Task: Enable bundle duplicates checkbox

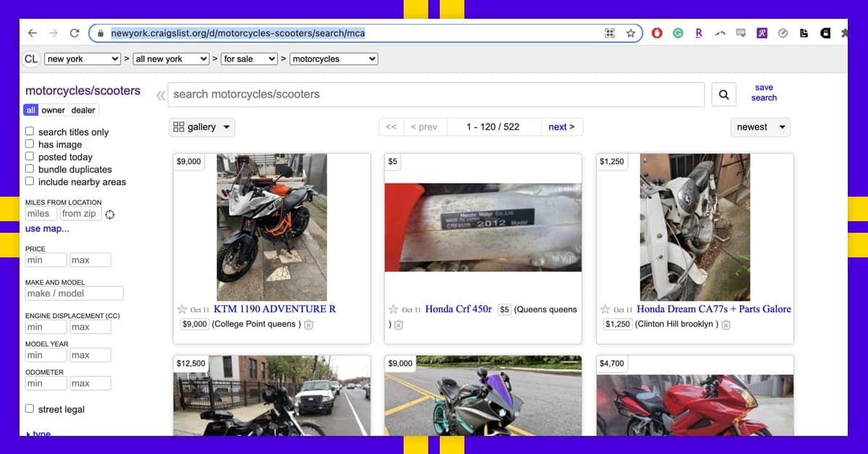Action: (x=30, y=168)
